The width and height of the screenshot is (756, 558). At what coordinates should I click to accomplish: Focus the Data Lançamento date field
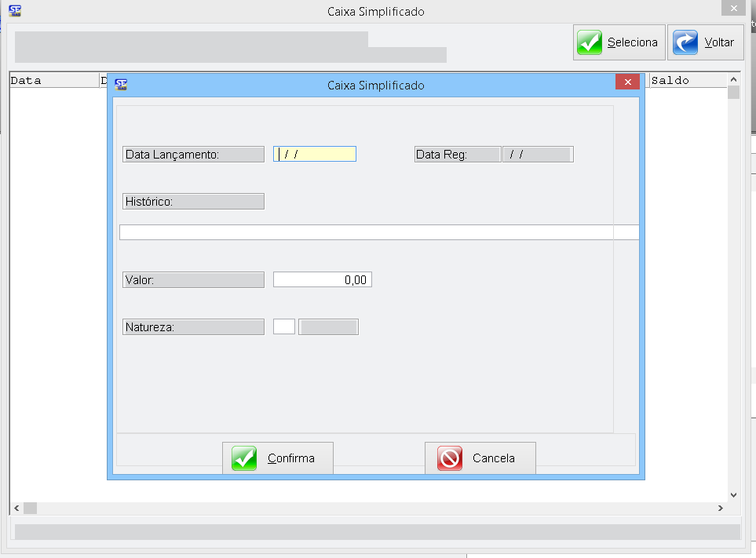point(315,155)
